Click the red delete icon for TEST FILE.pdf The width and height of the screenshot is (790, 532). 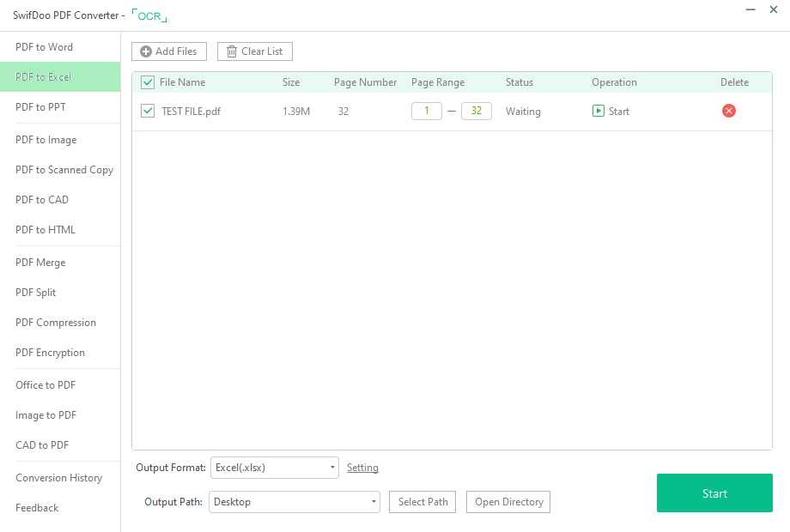[728, 111]
